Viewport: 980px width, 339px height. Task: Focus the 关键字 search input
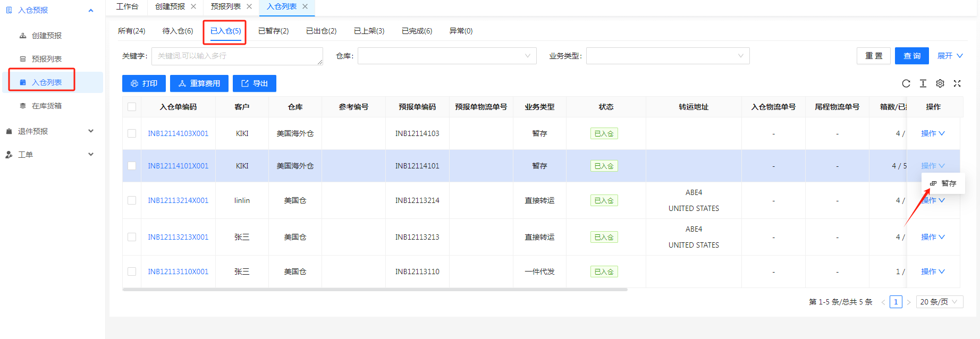[x=237, y=56]
